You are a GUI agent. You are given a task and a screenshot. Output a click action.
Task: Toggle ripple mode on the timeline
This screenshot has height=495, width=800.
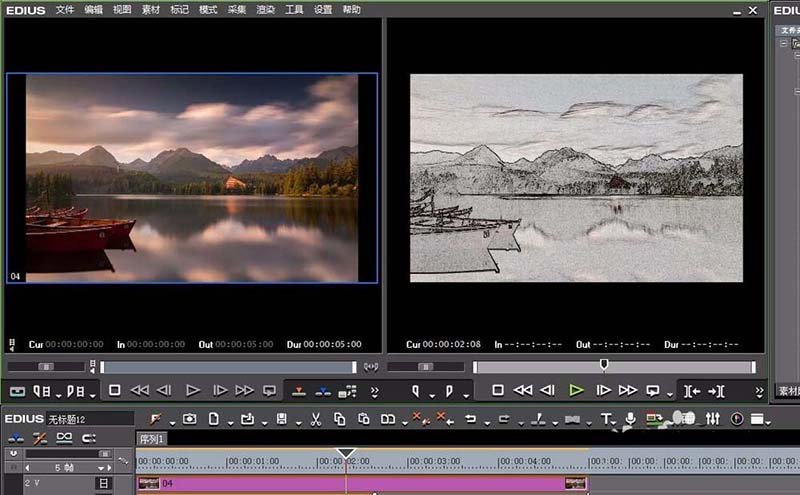coord(40,438)
